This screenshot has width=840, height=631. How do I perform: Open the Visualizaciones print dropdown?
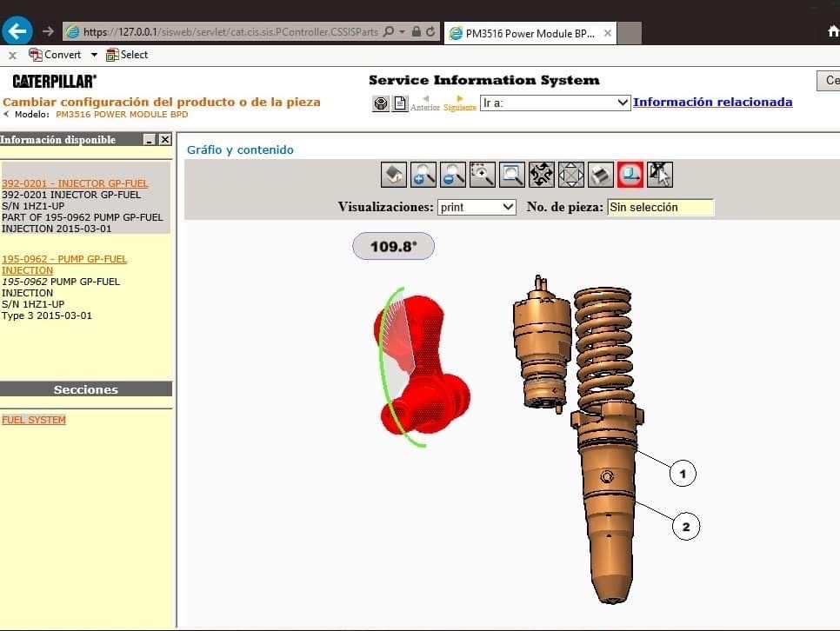pos(477,208)
